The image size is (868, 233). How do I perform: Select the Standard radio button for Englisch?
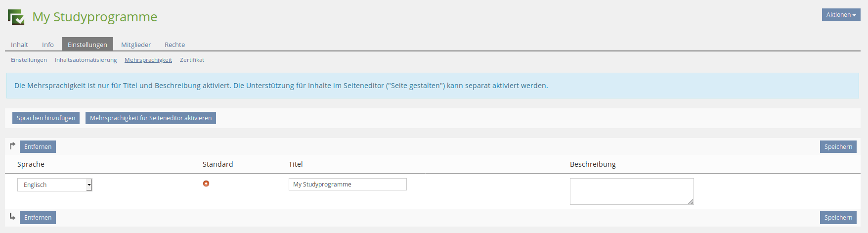pos(206,184)
